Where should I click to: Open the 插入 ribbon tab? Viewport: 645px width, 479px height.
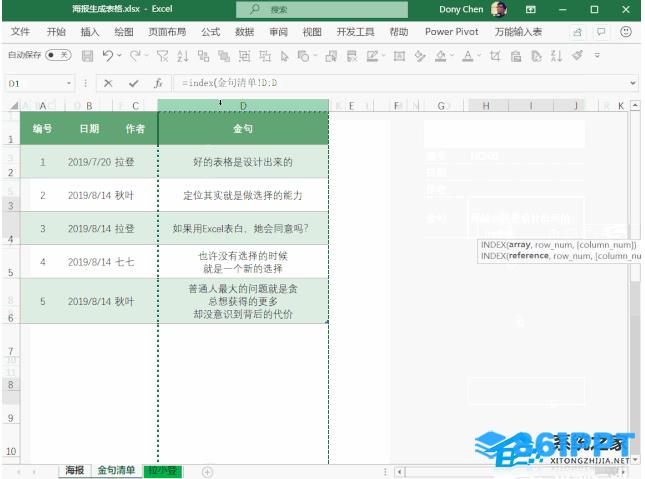click(90, 32)
